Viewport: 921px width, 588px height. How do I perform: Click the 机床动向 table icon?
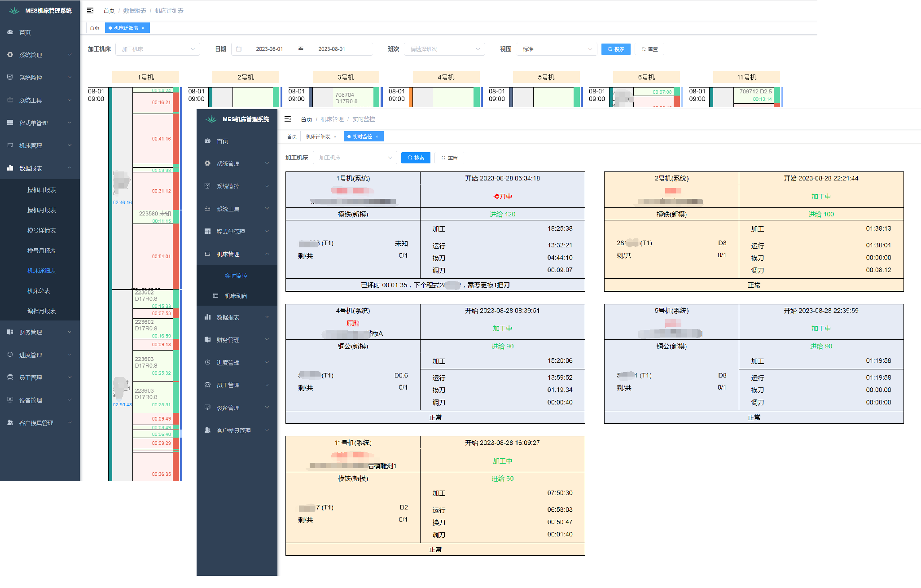215,296
